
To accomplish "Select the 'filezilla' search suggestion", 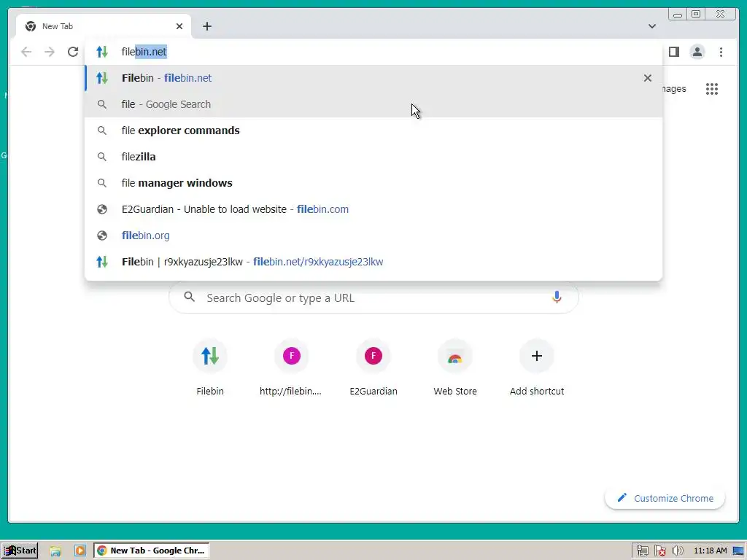I will point(373,156).
